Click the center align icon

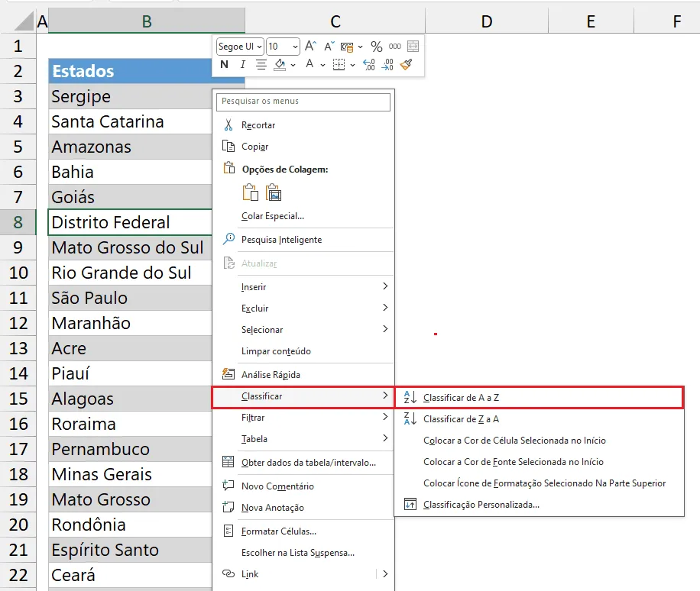click(x=261, y=65)
